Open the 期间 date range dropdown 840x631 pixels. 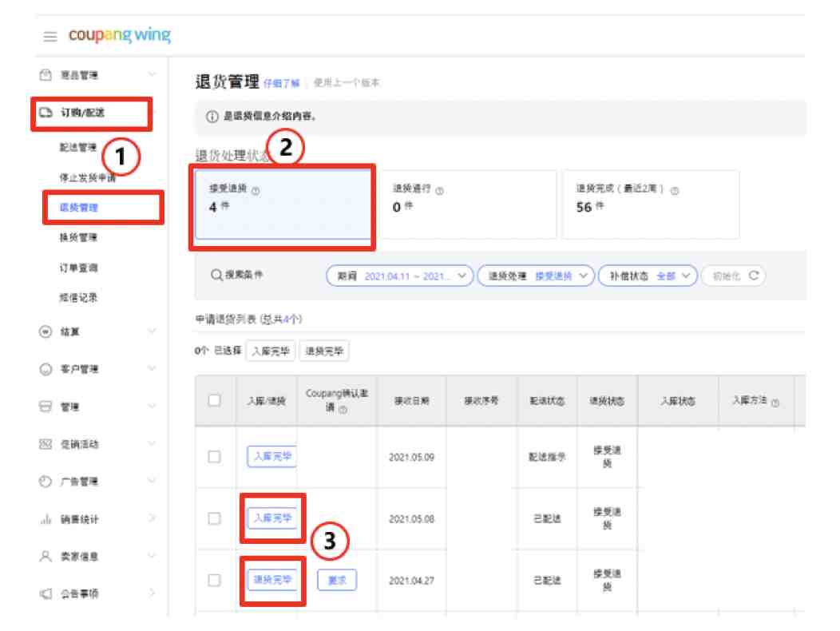click(400, 276)
